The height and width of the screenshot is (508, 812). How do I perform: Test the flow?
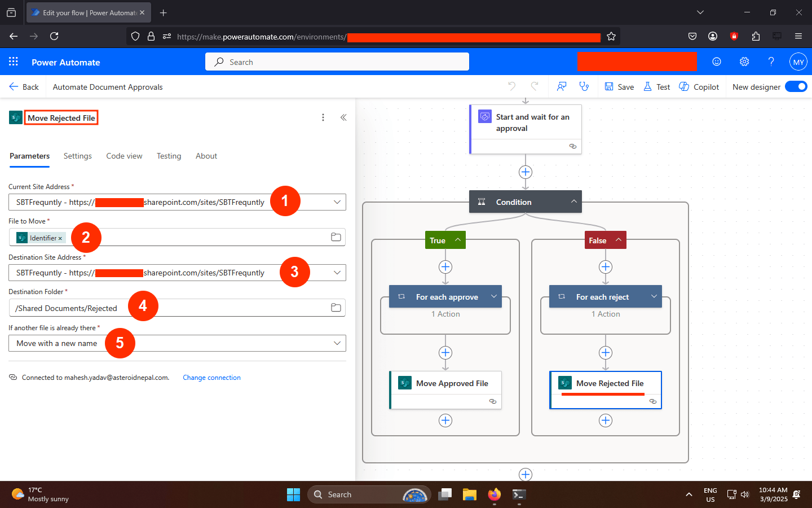pyautogui.click(x=657, y=87)
